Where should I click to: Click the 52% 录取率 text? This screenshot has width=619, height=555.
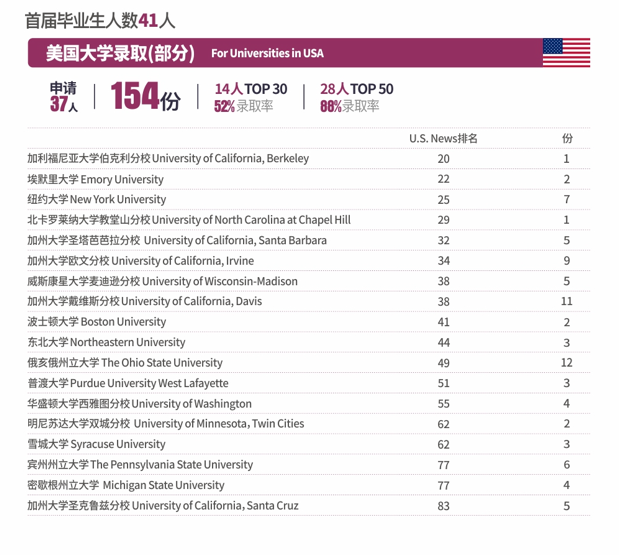point(243,106)
